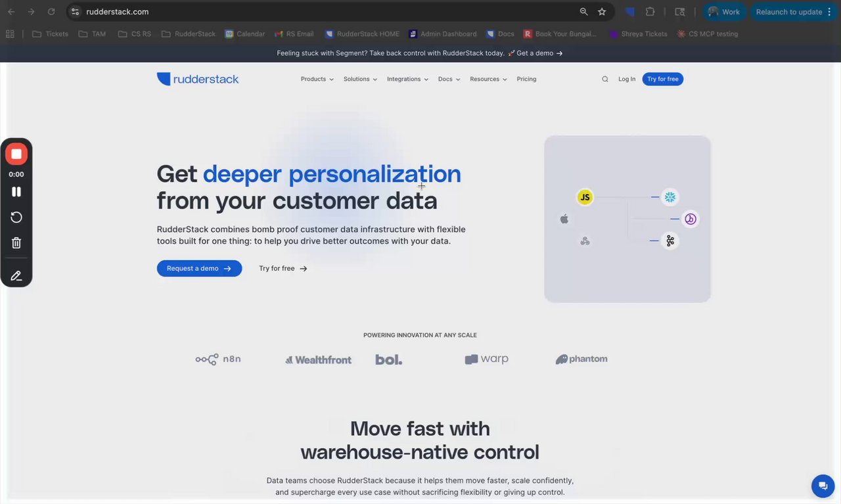Screen dimensions: 841x504
Task: Click the Wealthfront logo
Action: (318, 359)
